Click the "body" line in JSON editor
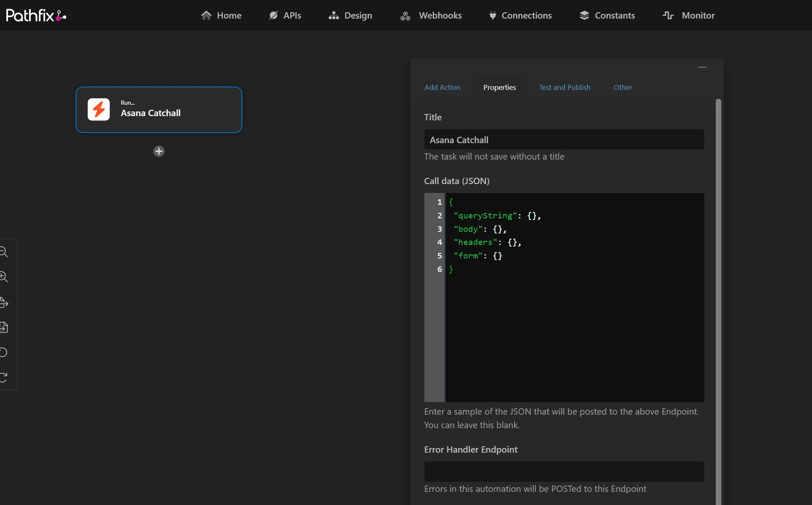Screen dimensions: 812x505 tap(480, 229)
